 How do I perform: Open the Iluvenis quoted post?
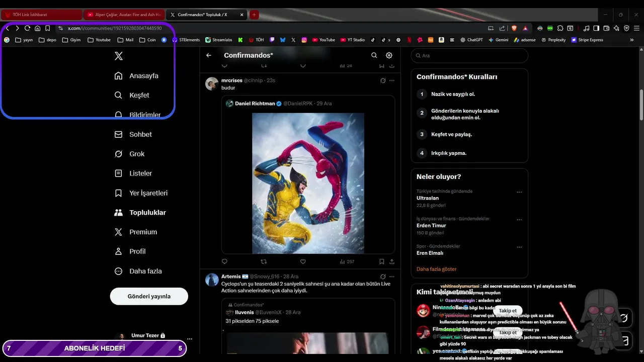click(308, 326)
